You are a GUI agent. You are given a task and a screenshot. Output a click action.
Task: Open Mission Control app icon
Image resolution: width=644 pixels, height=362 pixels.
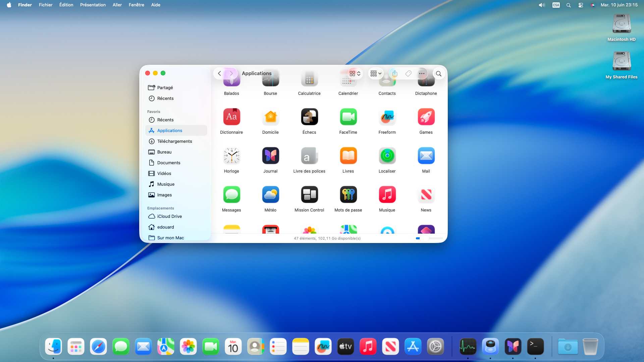point(309,195)
